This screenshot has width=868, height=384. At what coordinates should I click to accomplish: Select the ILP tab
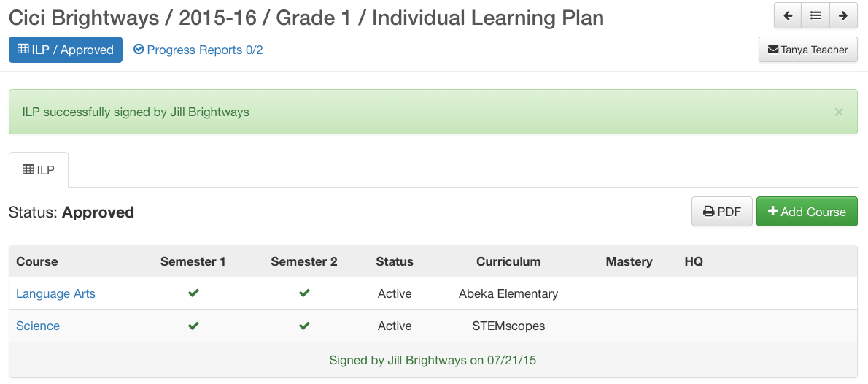coord(39,170)
